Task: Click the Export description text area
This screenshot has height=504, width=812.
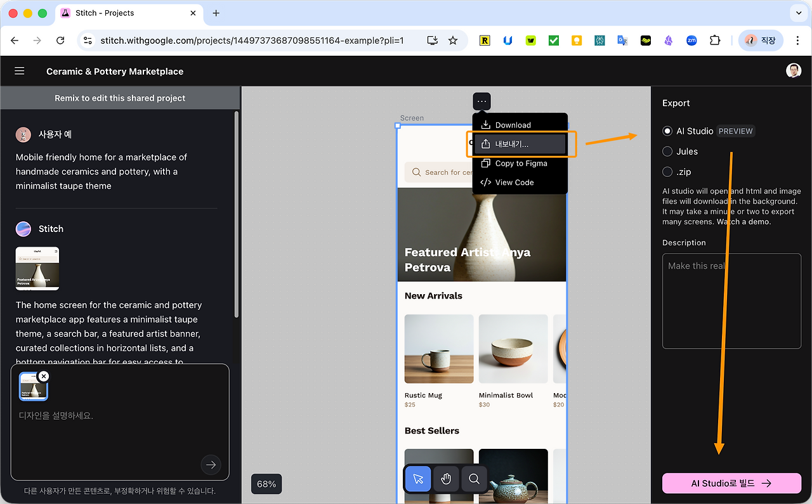Action: point(731,301)
